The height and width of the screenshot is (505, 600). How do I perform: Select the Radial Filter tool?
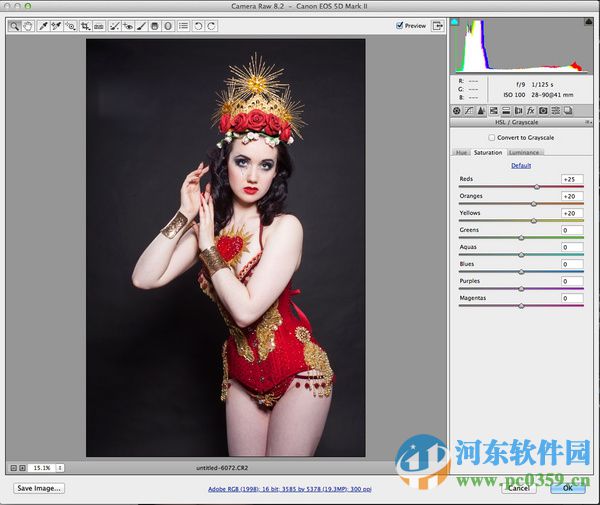(x=168, y=26)
